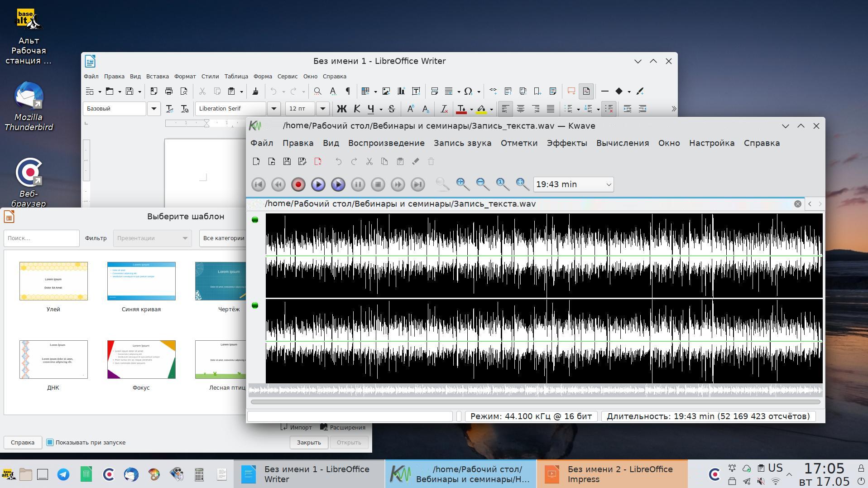Viewport: 868px width, 488px height.
Task: Toggle Bold (Ж) in Writer
Action: [x=341, y=109]
